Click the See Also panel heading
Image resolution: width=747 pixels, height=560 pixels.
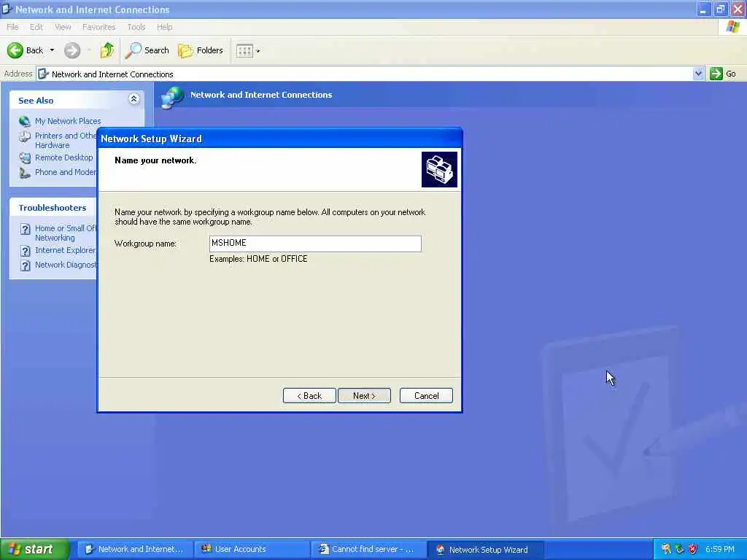[36, 101]
